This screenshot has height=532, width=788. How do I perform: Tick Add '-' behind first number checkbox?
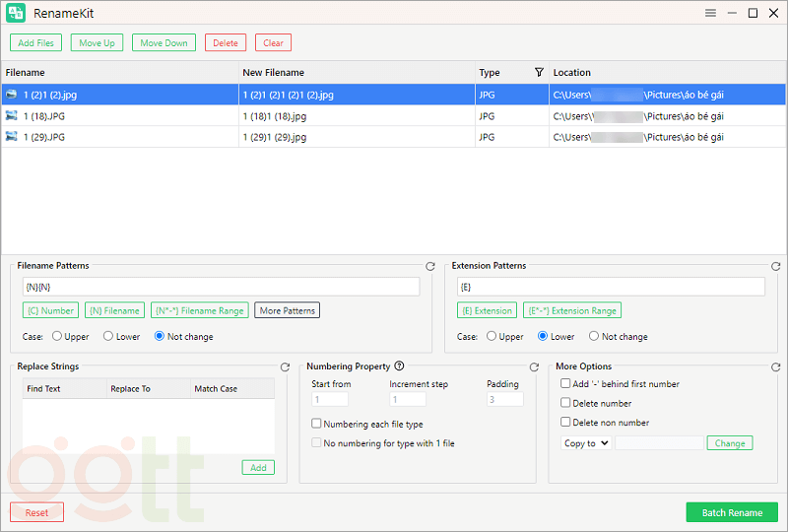click(x=565, y=384)
